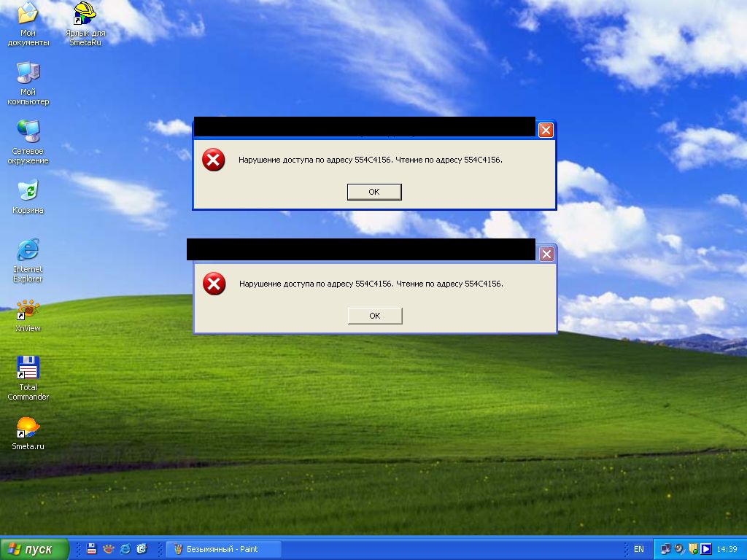Launch Total Commander from Quick Launch floppy icon
Image resolution: width=747 pixels, height=560 pixels.
pyautogui.click(x=92, y=549)
